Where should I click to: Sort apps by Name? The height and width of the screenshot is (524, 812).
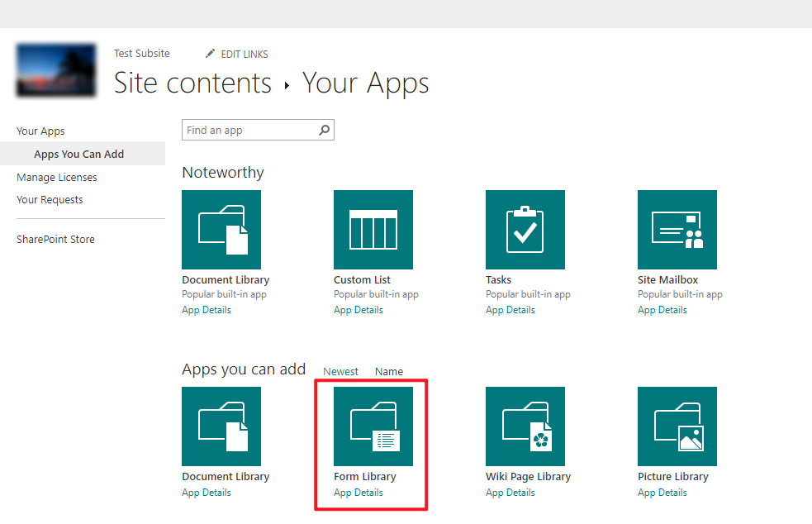pos(389,372)
